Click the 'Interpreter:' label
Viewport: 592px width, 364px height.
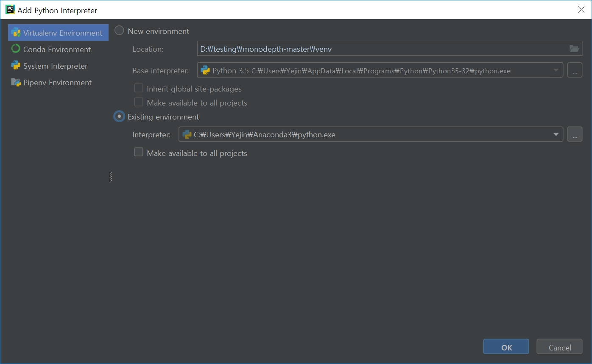[151, 135]
